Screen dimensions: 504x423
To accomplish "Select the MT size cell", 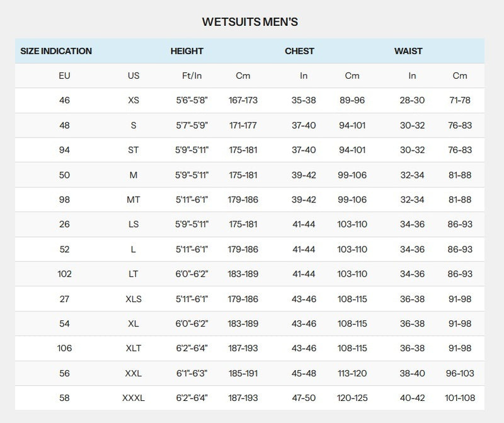I will pyautogui.click(x=134, y=200).
